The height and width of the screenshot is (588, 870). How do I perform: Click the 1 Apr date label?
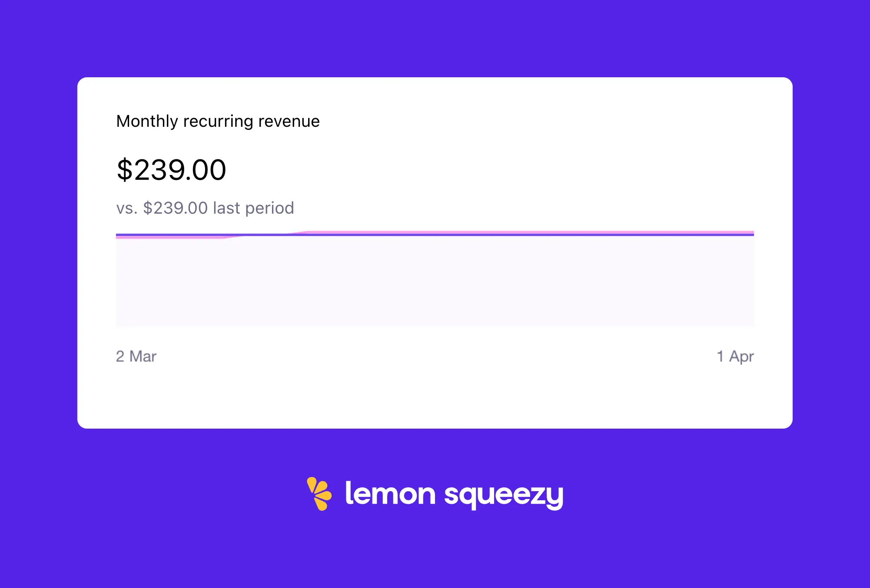pos(735,356)
